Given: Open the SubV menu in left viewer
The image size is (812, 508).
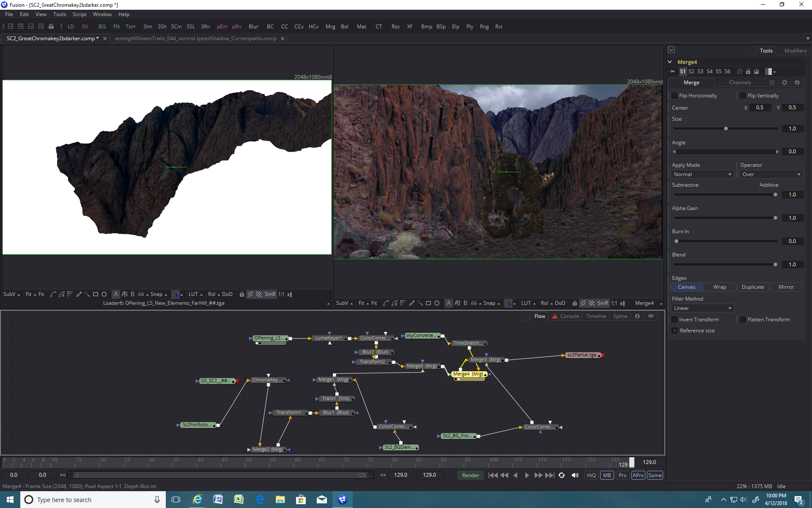Looking at the screenshot, I should click(x=12, y=294).
